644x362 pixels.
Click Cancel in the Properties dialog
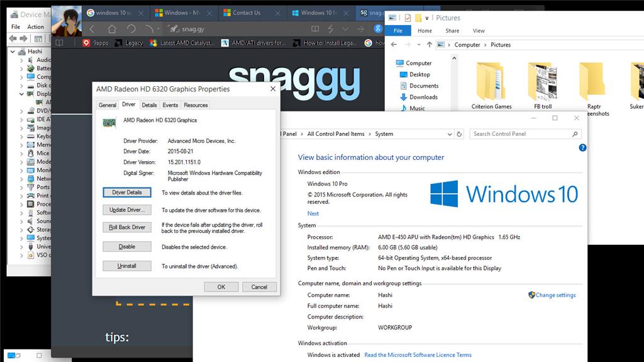point(259,286)
